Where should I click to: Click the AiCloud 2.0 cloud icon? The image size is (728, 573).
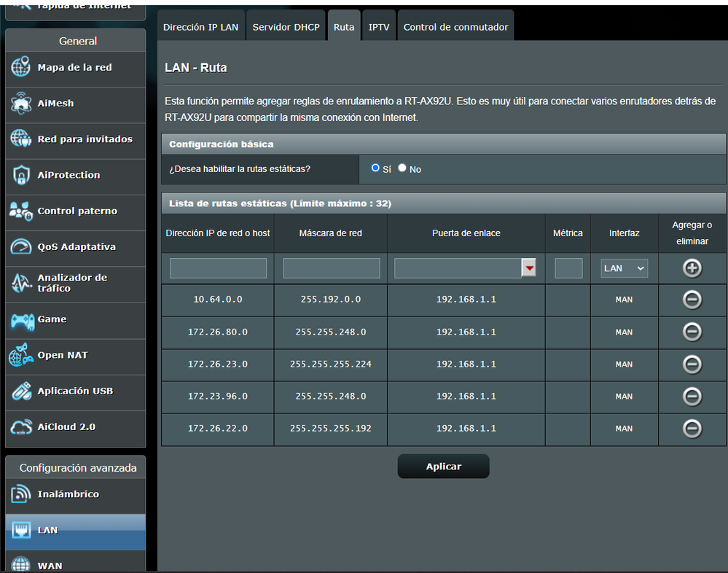(20, 427)
